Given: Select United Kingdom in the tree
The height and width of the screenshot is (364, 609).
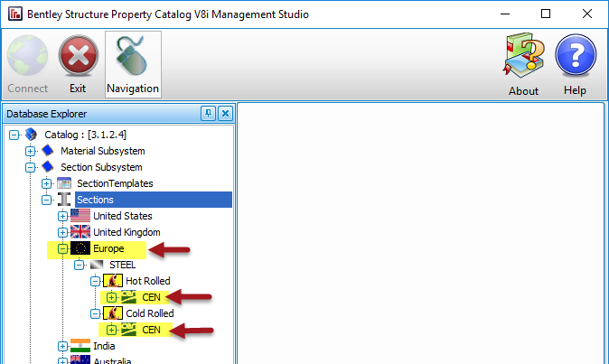Looking at the screenshot, I should [126, 232].
